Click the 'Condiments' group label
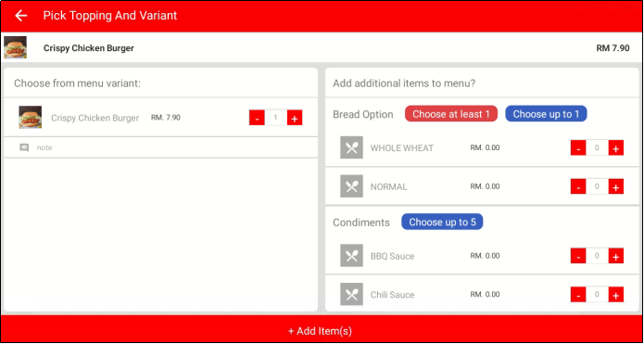The width and height of the screenshot is (644, 344). click(x=361, y=223)
